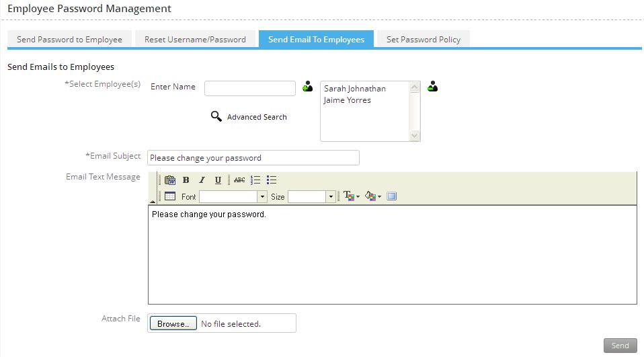Click the employee list scroll down arrow
The height and width of the screenshot is (357, 644).
pyautogui.click(x=414, y=135)
